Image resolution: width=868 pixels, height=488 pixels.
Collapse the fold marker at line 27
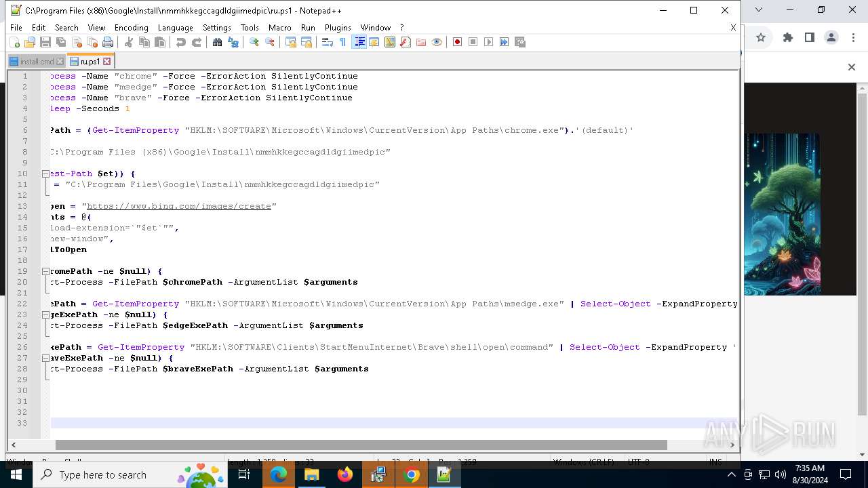coord(45,358)
